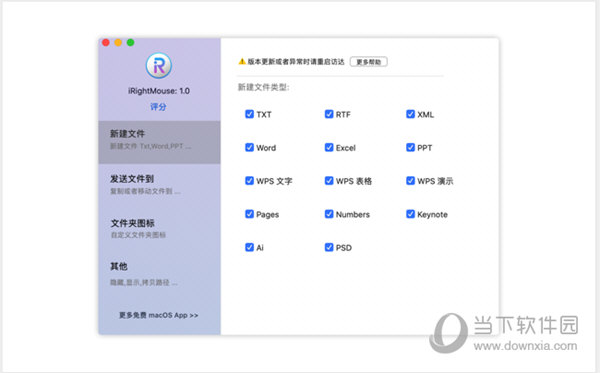Select the 新建文件 sidebar section
The width and height of the screenshot is (600, 373).
pyautogui.click(x=159, y=142)
